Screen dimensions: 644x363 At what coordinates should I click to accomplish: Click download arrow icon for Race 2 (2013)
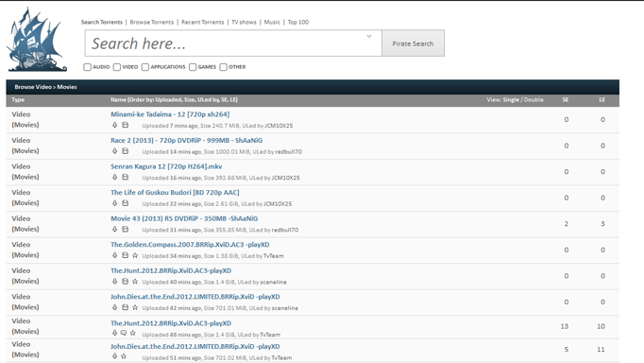tap(114, 151)
